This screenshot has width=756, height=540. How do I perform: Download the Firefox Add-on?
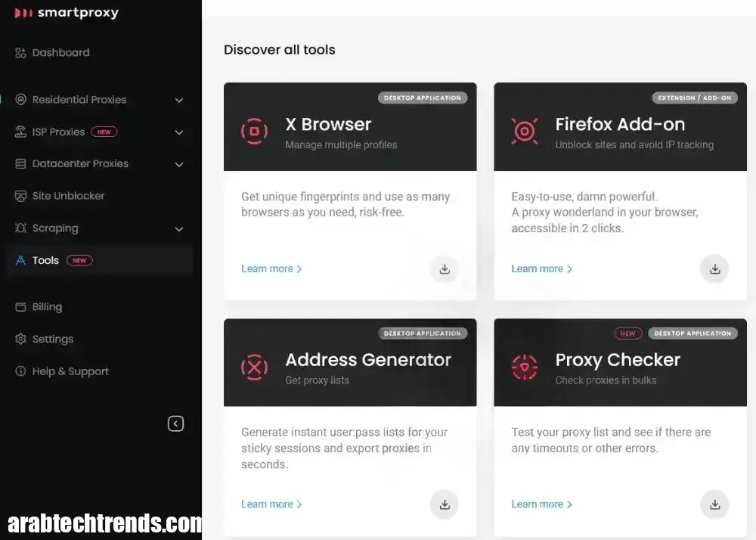coord(714,268)
